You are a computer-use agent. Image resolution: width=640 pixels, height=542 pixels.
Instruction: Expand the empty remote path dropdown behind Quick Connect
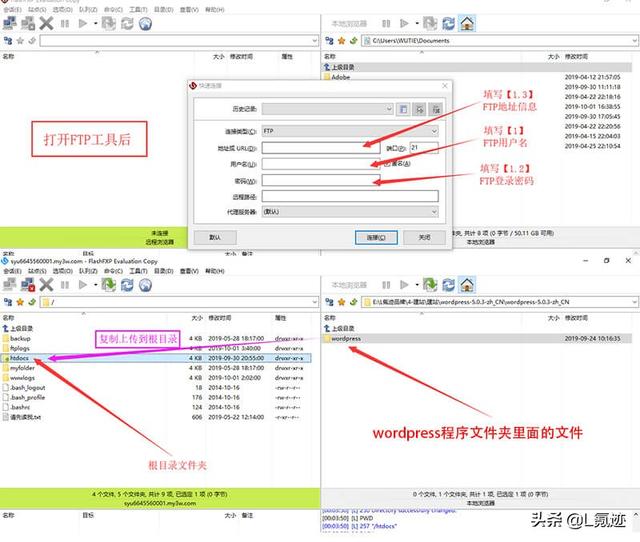315,41
